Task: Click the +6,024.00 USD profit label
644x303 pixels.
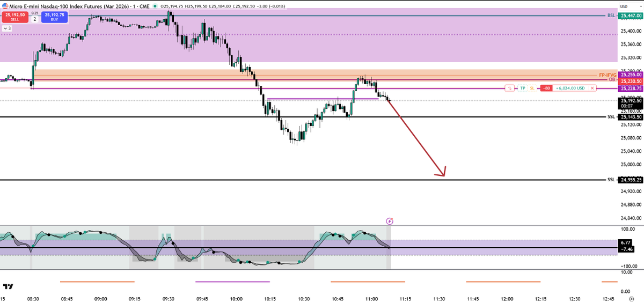Action: point(570,88)
